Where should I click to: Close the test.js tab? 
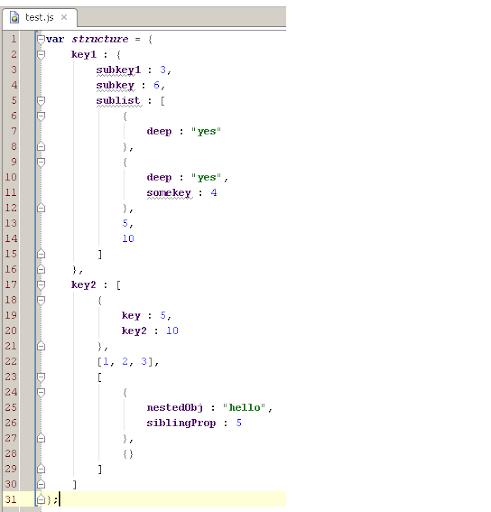click(x=64, y=17)
